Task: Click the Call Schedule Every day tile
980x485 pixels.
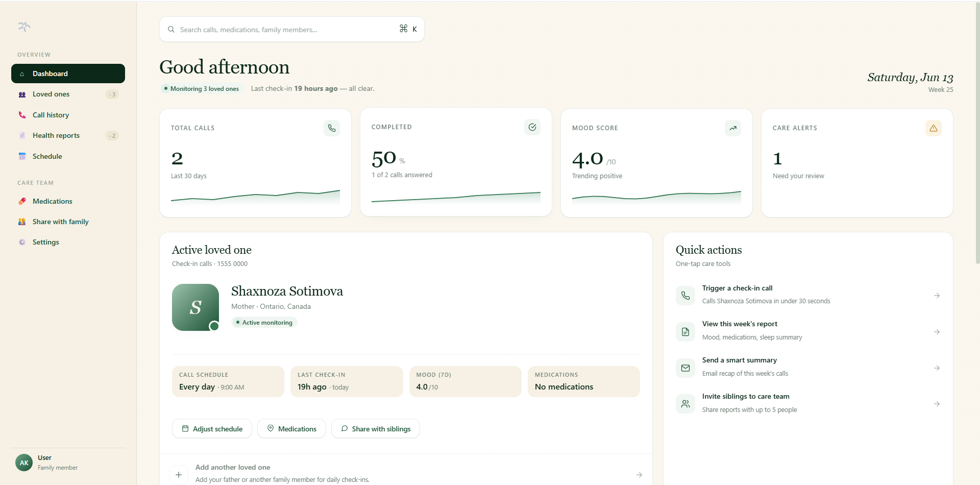Action: point(228,381)
